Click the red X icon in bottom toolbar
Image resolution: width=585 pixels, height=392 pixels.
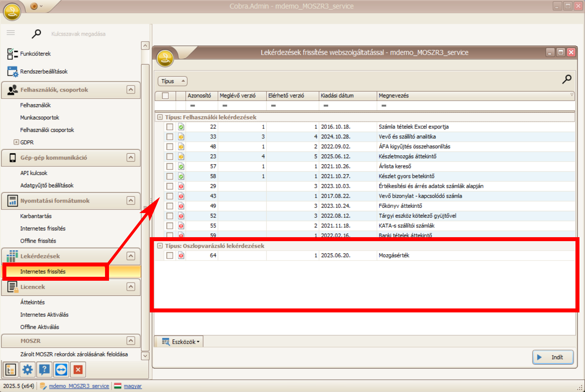pyautogui.click(x=78, y=370)
